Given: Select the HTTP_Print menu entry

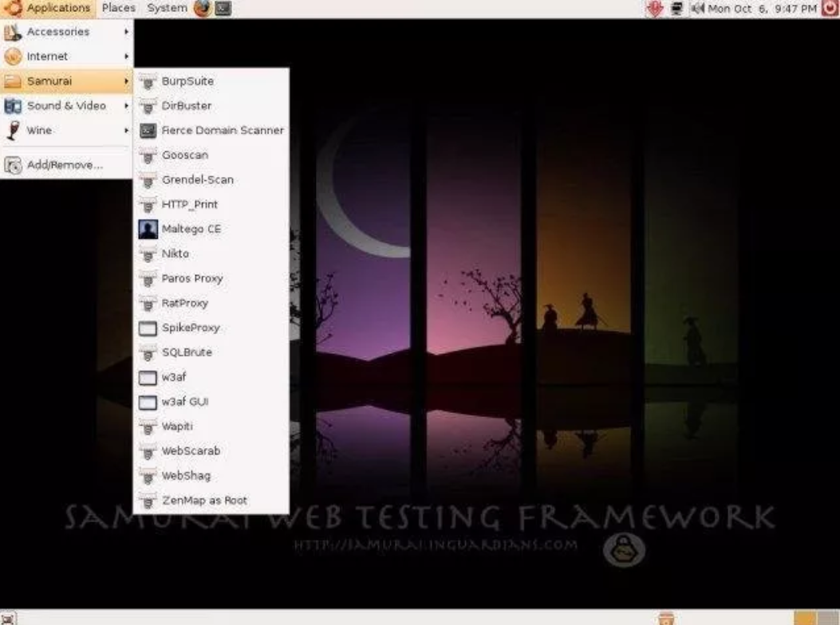Looking at the screenshot, I should pos(211,205).
